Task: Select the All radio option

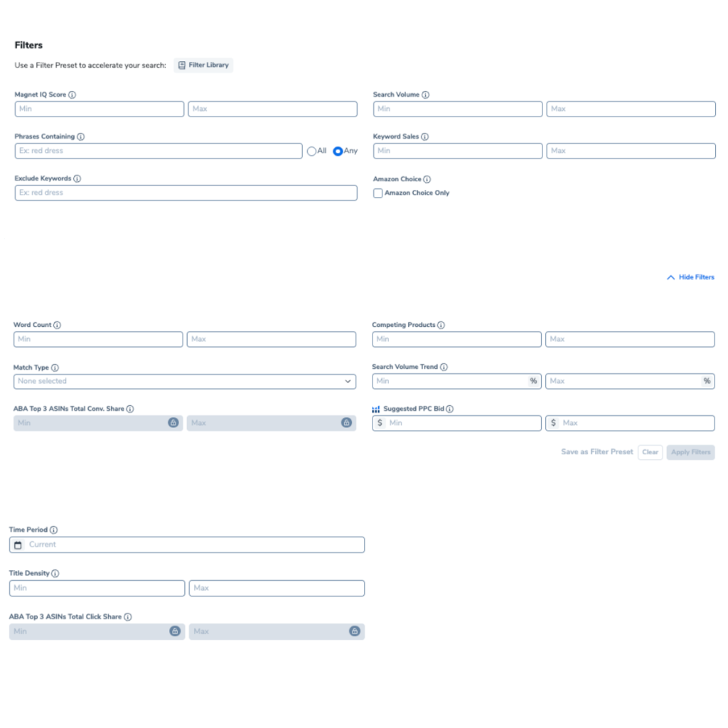Action: pyautogui.click(x=311, y=151)
